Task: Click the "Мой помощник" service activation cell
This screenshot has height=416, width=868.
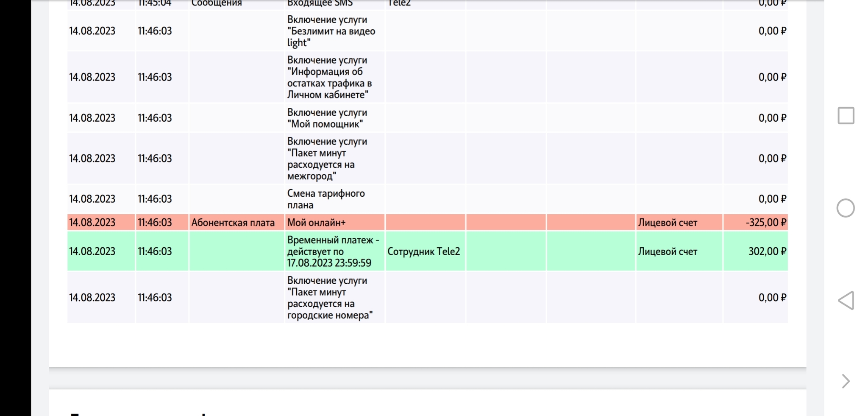Action: pyautogui.click(x=335, y=118)
